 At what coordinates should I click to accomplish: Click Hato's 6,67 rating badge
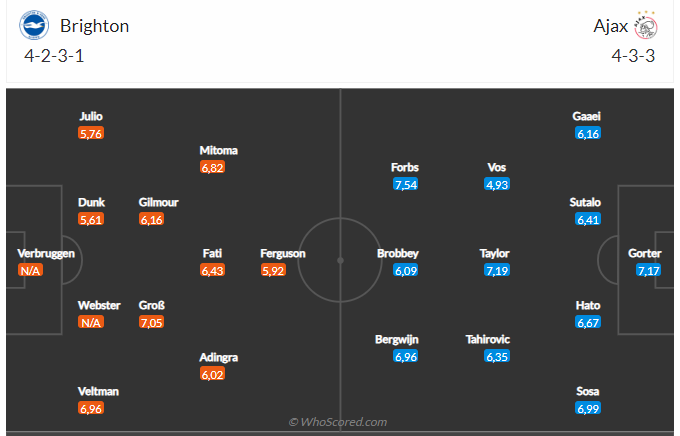tap(587, 322)
